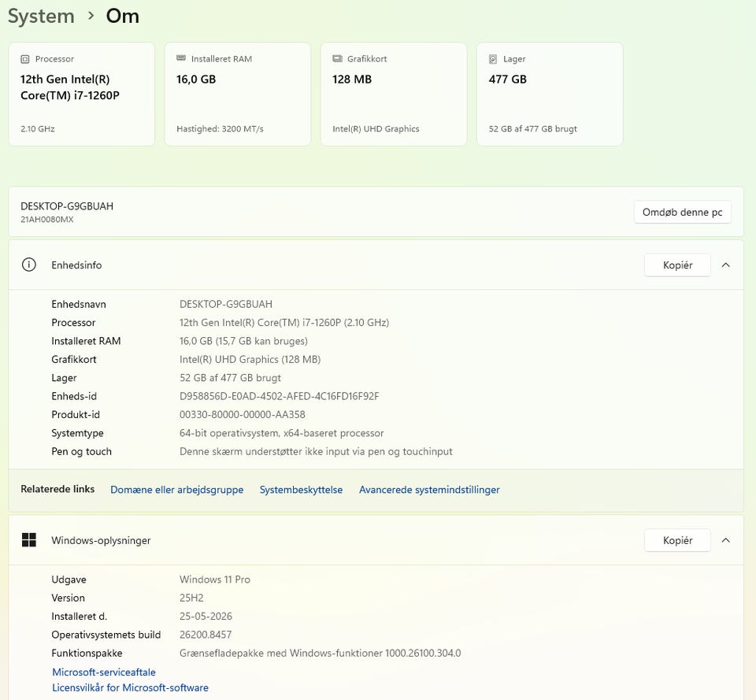Click the Pen og touch value text
Screen dimensions: 756x700
coord(316,451)
